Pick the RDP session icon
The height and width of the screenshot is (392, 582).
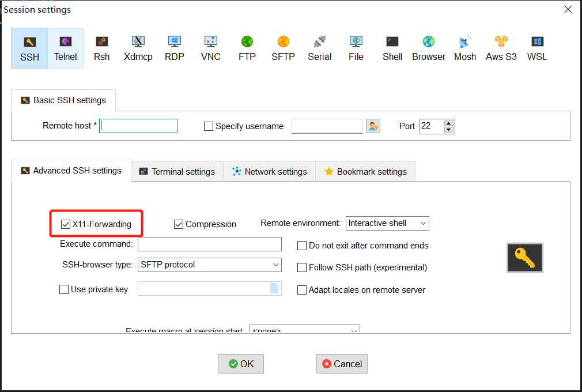[174, 48]
